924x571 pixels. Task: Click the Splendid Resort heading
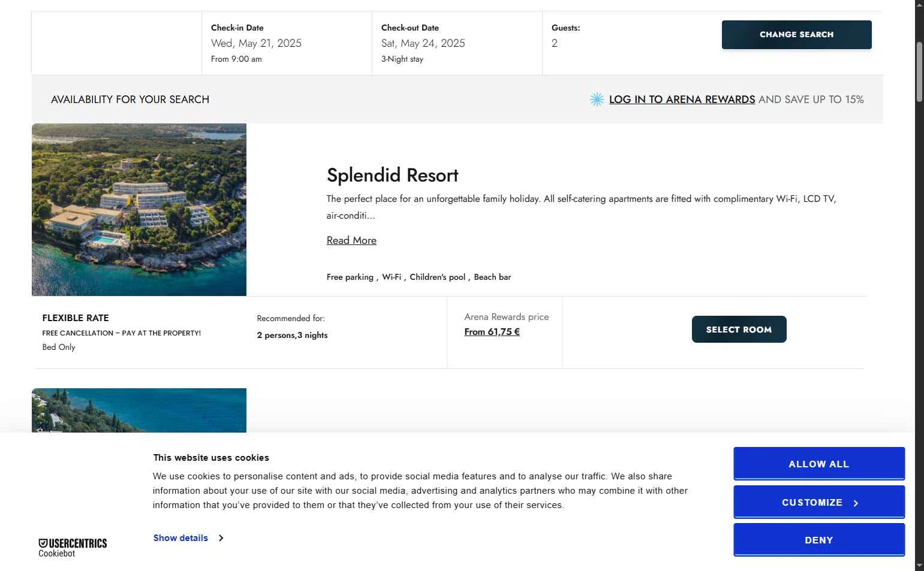click(392, 175)
